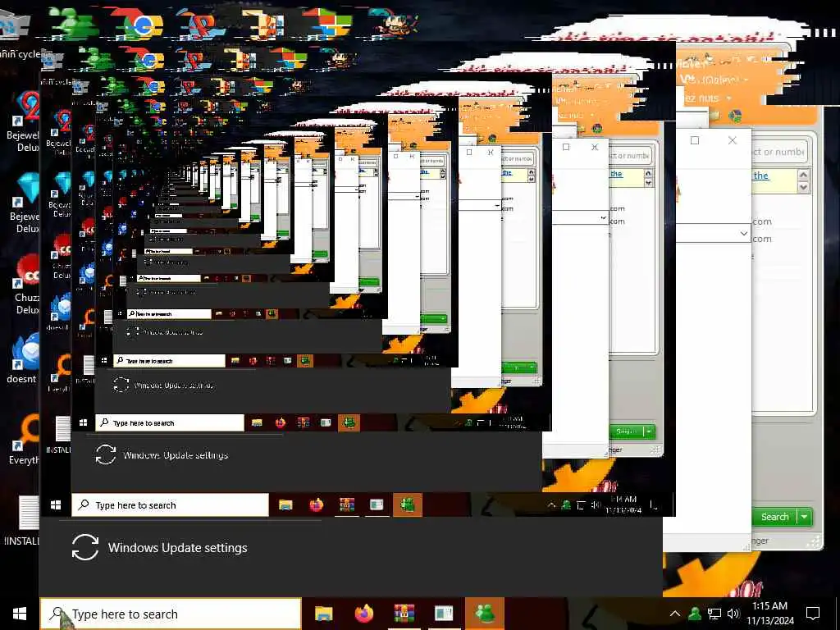Click the colorful globe icon in the largest Messenger orange header

click(x=736, y=116)
